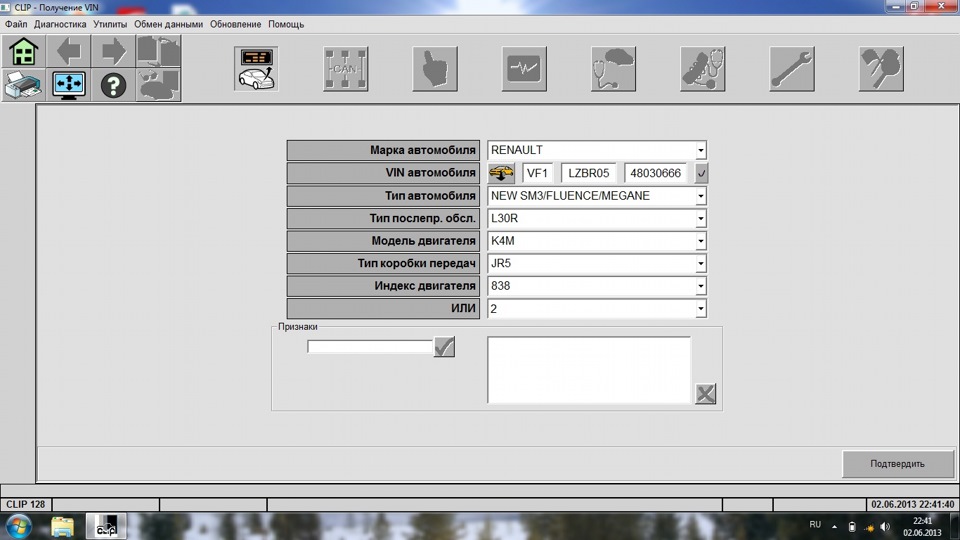Open the Помощь menu
Image resolution: width=960 pixels, height=540 pixels.
tap(286, 24)
